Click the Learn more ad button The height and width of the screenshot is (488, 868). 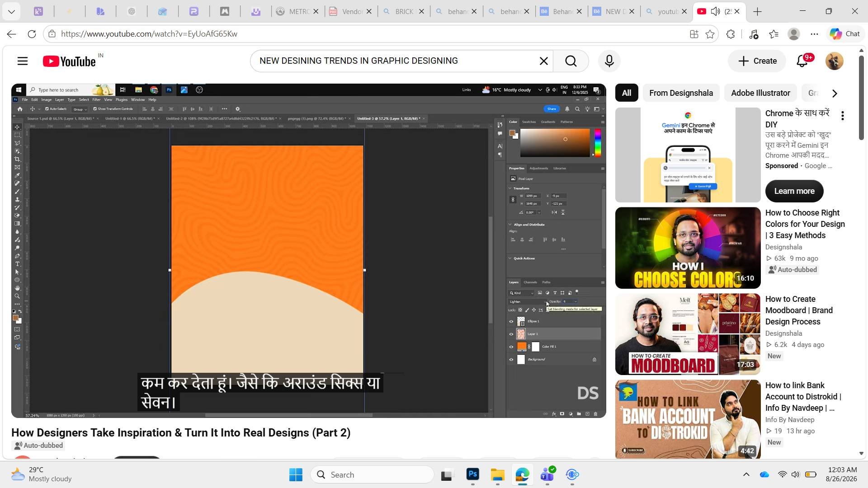[x=794, y=191]
